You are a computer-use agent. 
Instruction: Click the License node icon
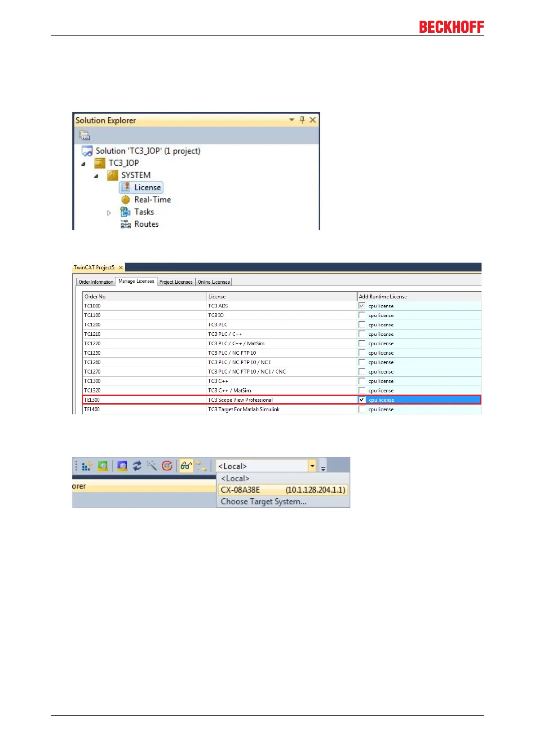(x=125, y=187)
